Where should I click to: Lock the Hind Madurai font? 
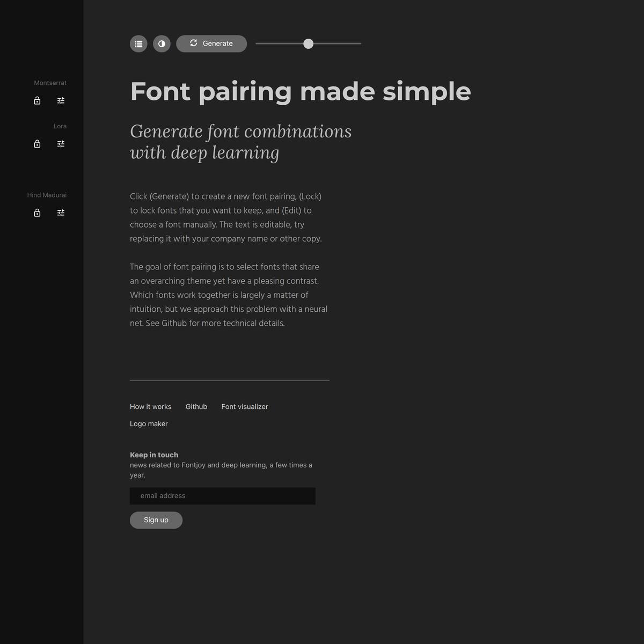37,213
